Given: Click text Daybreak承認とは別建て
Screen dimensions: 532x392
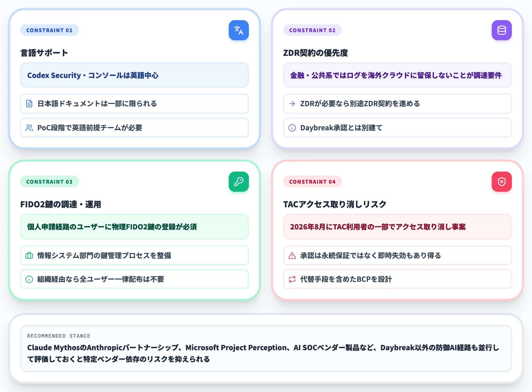Looking at the screenshot, I should pyautogui.click(x=341, y=128).
